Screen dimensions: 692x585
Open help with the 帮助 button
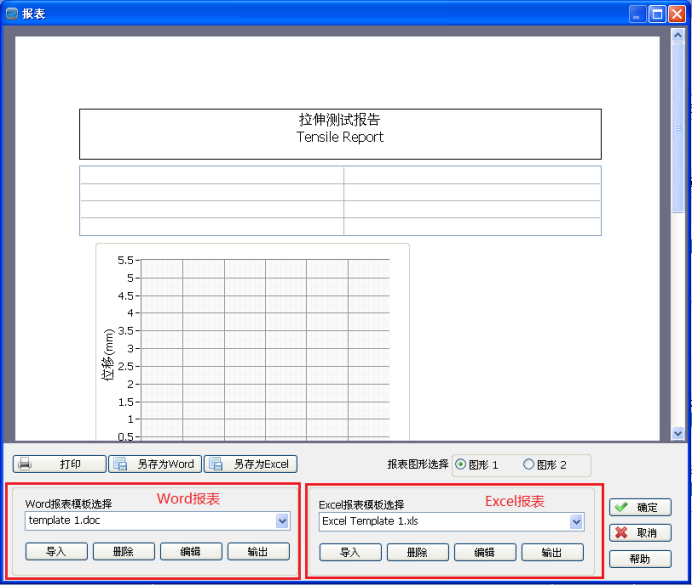click(x=639, y=559)
